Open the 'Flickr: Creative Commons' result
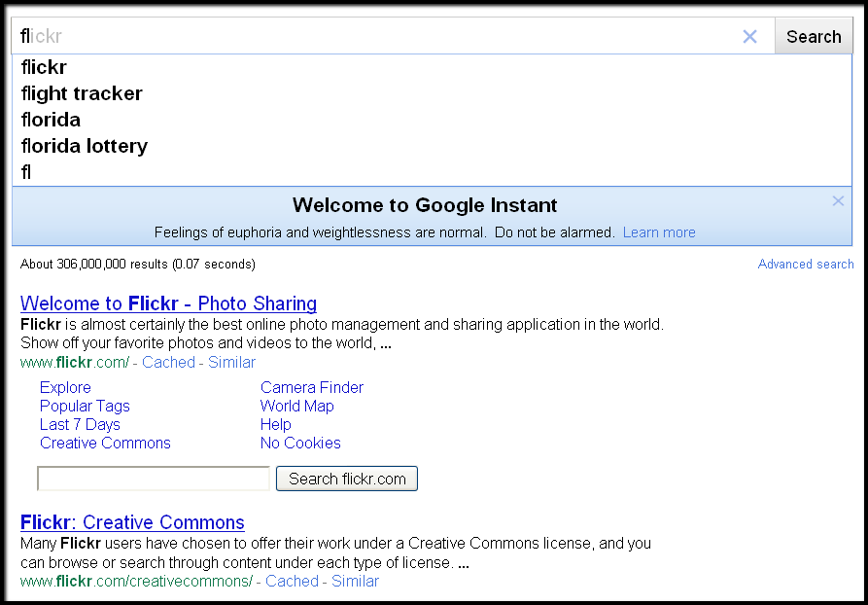The image size is (868, 605). [x=132, y=522]
